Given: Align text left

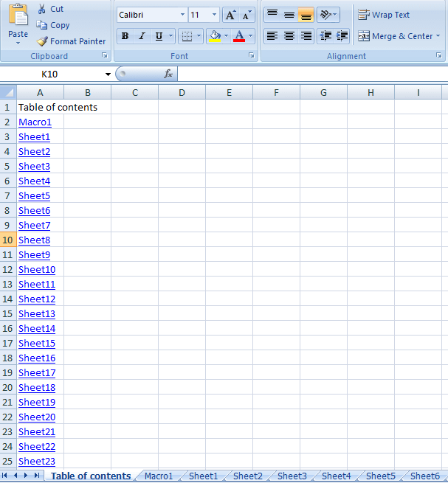Looking at the screenshot, I should (272, 36).
